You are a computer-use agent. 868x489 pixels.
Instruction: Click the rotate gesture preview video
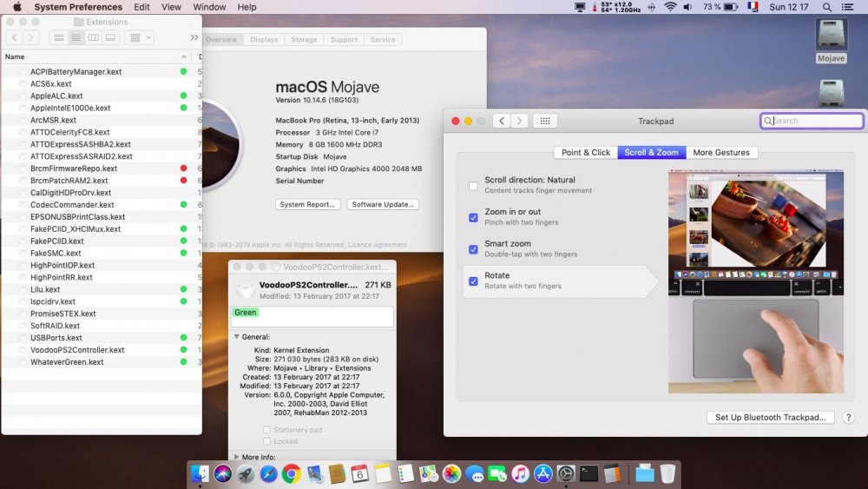coord(756,282)
